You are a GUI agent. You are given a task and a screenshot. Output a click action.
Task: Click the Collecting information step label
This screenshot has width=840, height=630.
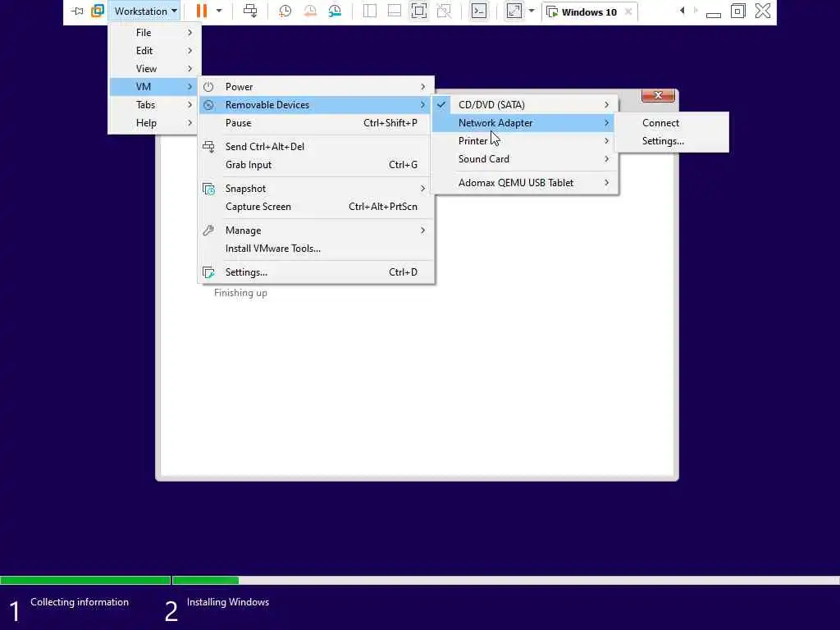point(80,602)
